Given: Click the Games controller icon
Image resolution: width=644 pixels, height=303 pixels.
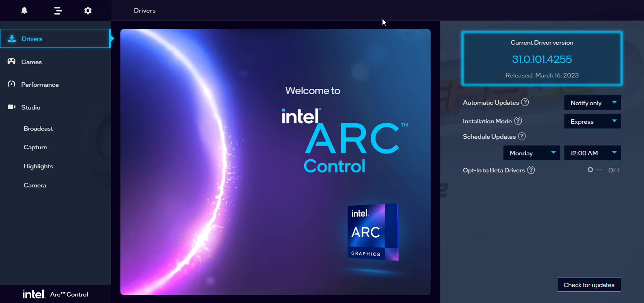Looking at the screenshot, I should pyautogui.click(x=11, y=61).
